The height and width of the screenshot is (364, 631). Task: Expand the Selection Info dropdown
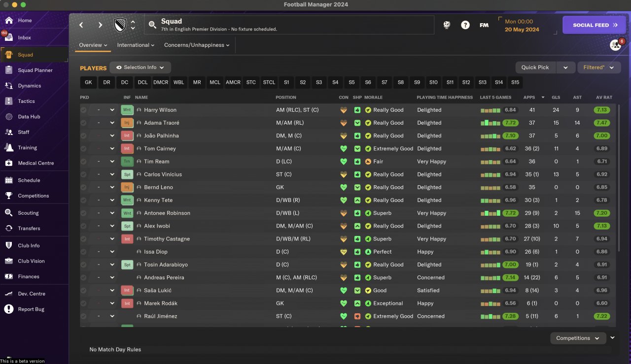(x=140, y=67)
